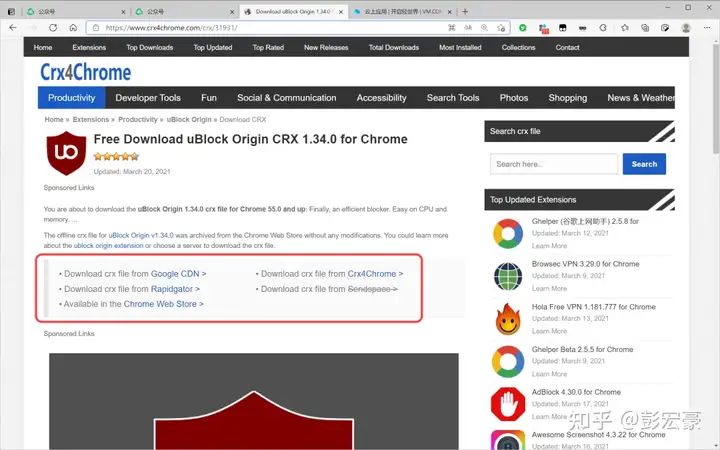Viewport: 720px width, 450px height.
Task: Focus the Search here input field
Action: click(554, 164)
